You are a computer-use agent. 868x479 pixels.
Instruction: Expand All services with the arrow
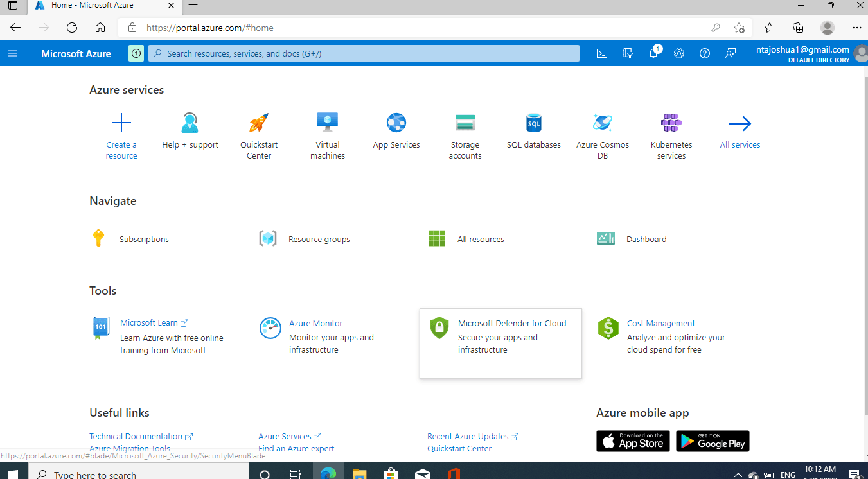(x=740, y=124)
